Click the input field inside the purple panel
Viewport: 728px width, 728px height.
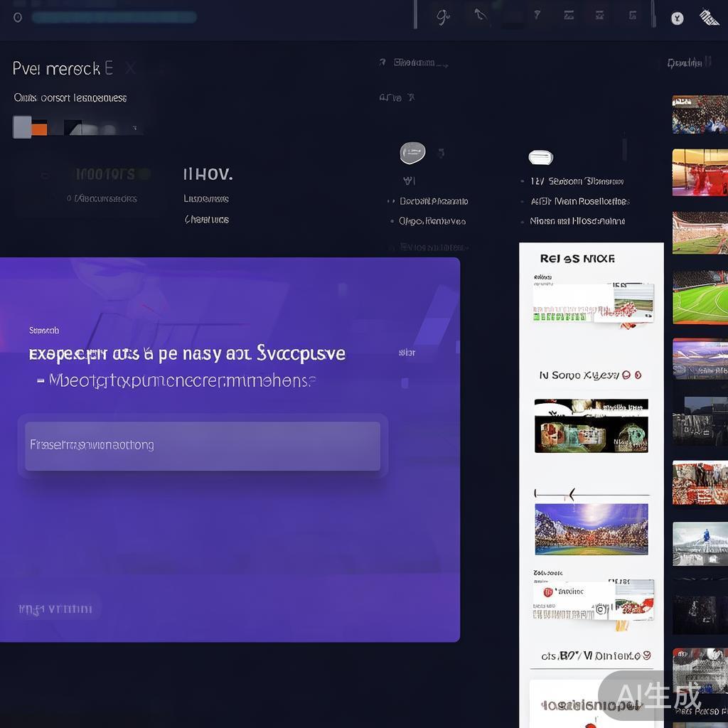pos(203,446)
